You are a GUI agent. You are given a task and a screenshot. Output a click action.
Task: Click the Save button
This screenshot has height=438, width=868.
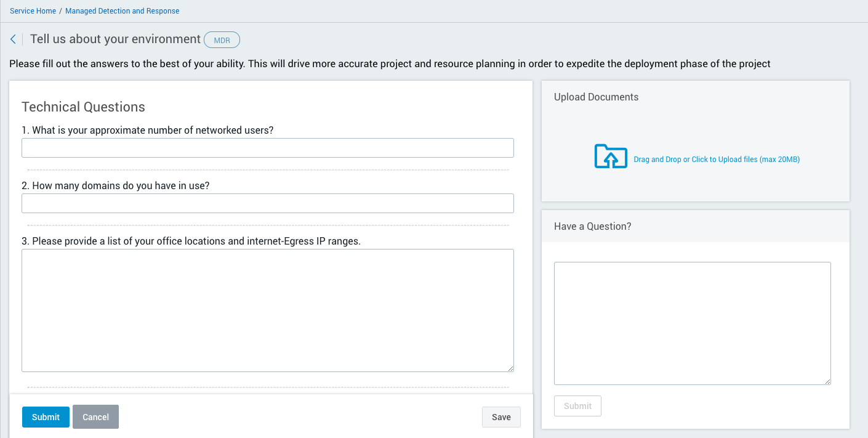pos(501,417)
